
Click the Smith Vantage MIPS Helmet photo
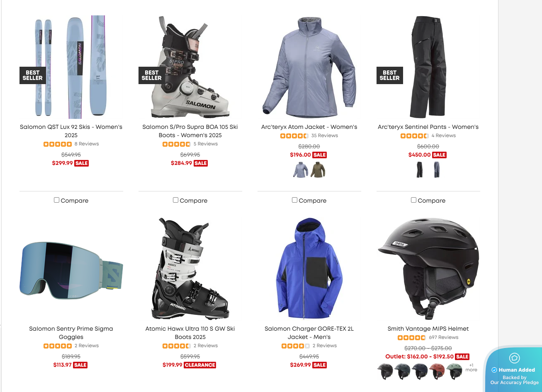(x=428, y=269)
